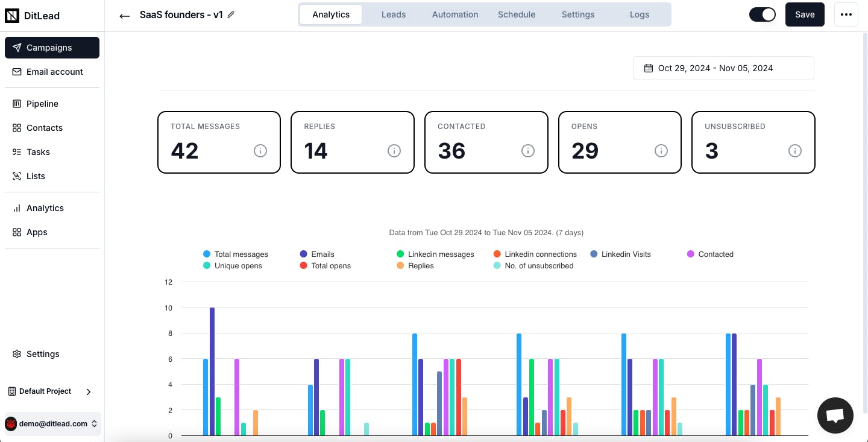Open the date range picker
The image size is (868, 442).
(723, 68)
